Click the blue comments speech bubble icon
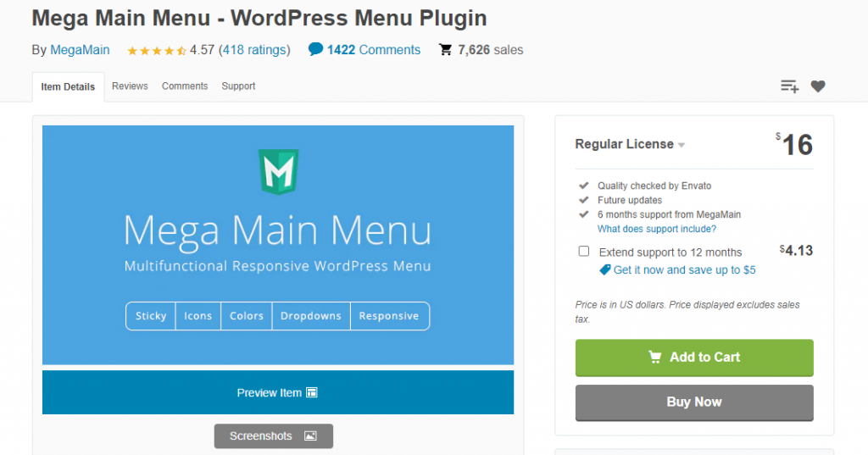Viewport: 868px width, 455px height. [315, 49]
